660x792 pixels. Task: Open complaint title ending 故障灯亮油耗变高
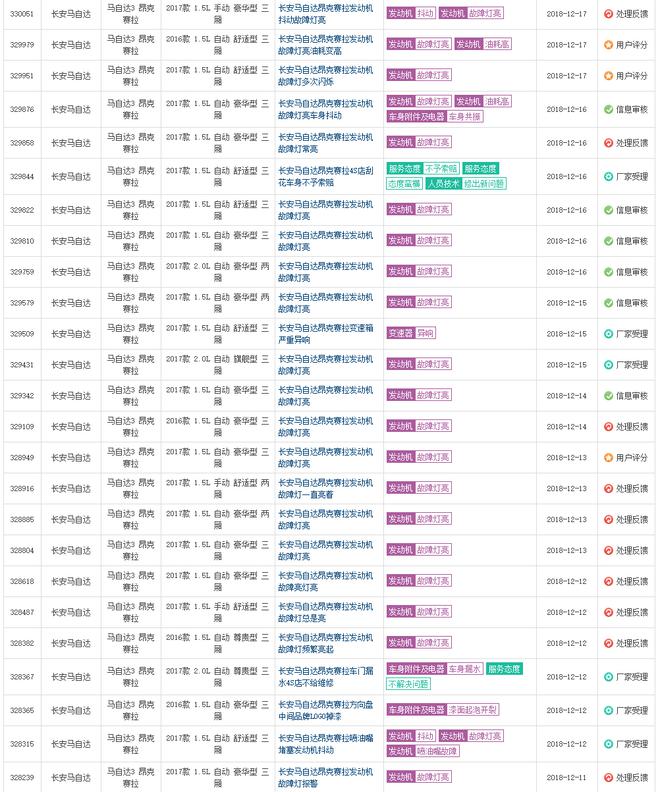point(326,45)
